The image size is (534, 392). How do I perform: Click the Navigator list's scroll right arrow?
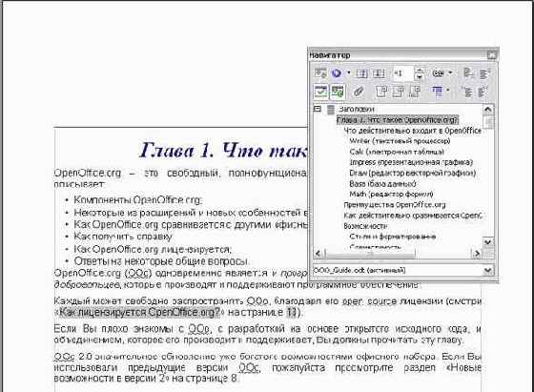click(x=477, y=254)
